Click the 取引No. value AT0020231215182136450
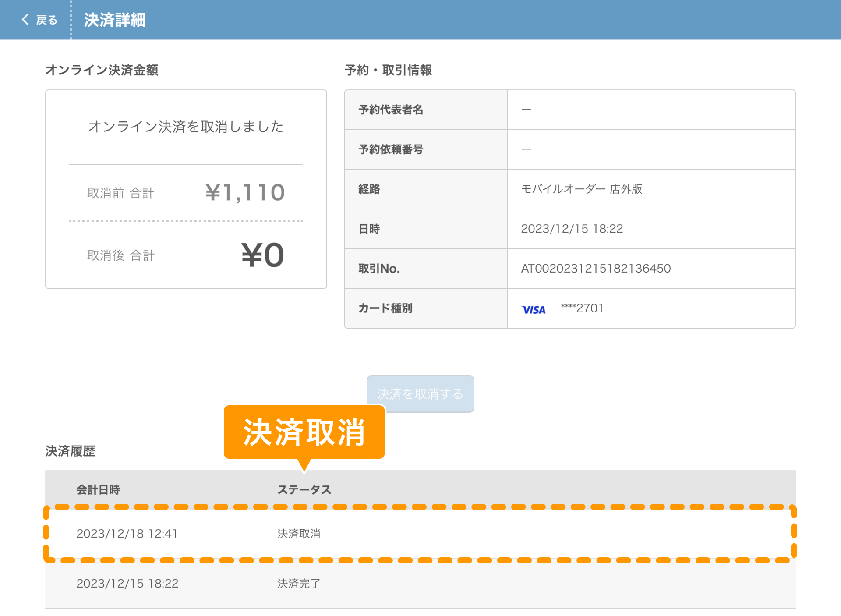The height and width of the screenshot is (616, 841). pos(595,268)
